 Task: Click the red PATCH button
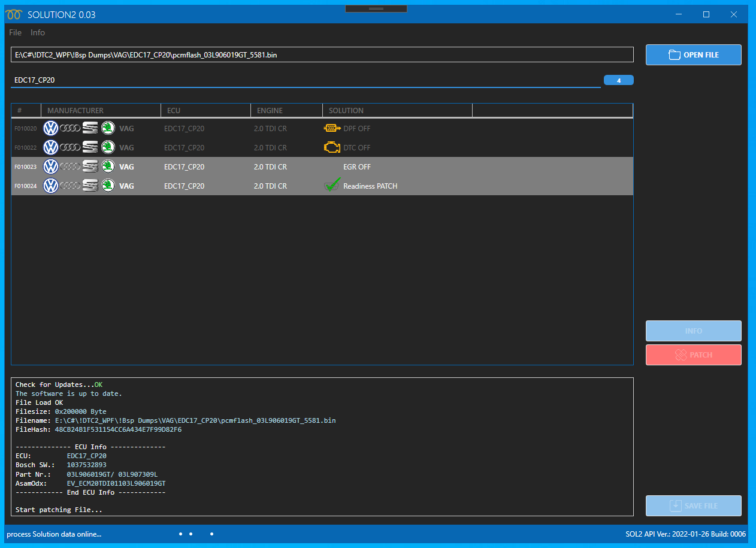tap(693, 355)
